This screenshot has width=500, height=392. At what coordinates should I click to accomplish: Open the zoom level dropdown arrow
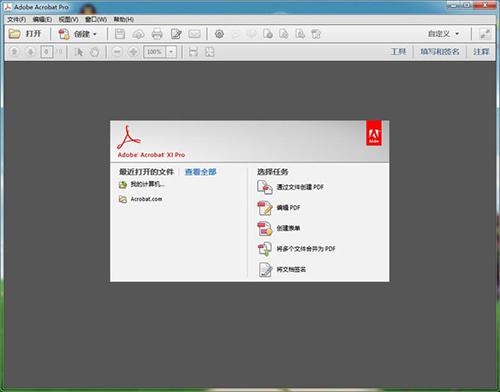[171, 52]
